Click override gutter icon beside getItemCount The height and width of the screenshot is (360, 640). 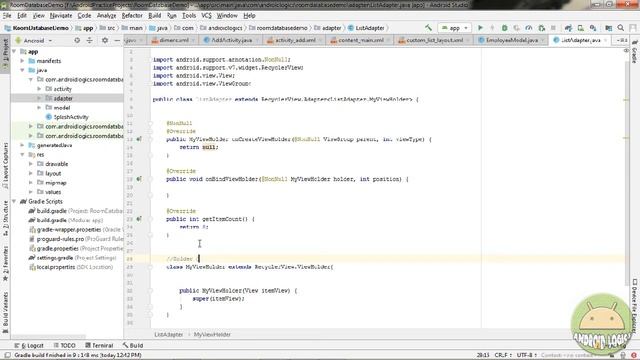[139, 219]
